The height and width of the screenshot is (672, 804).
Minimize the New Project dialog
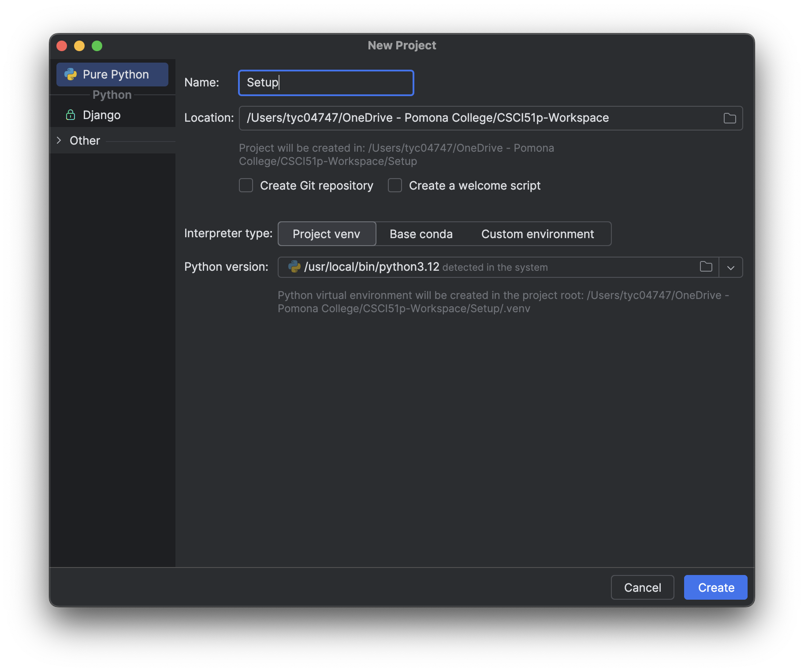pos(79,46)
